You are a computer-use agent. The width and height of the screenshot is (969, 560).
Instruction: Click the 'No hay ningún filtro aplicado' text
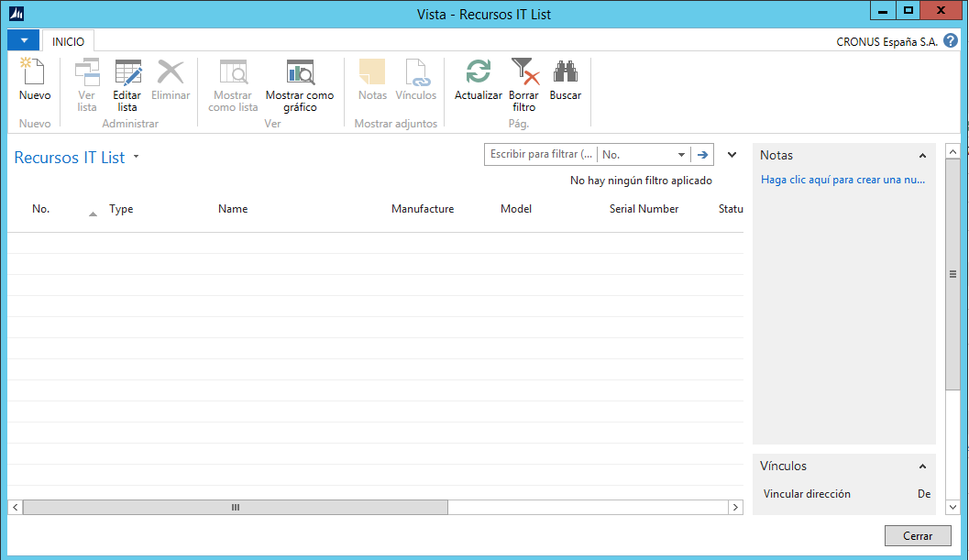tap(641, 181)
